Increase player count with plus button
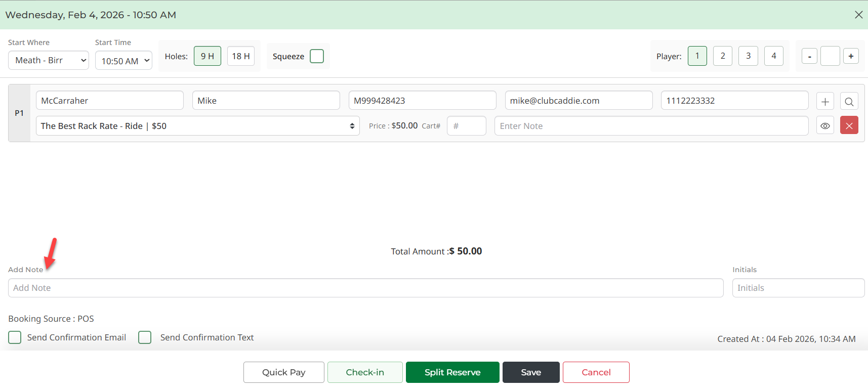This screenshot has height=392, width=868. (851, 56)
